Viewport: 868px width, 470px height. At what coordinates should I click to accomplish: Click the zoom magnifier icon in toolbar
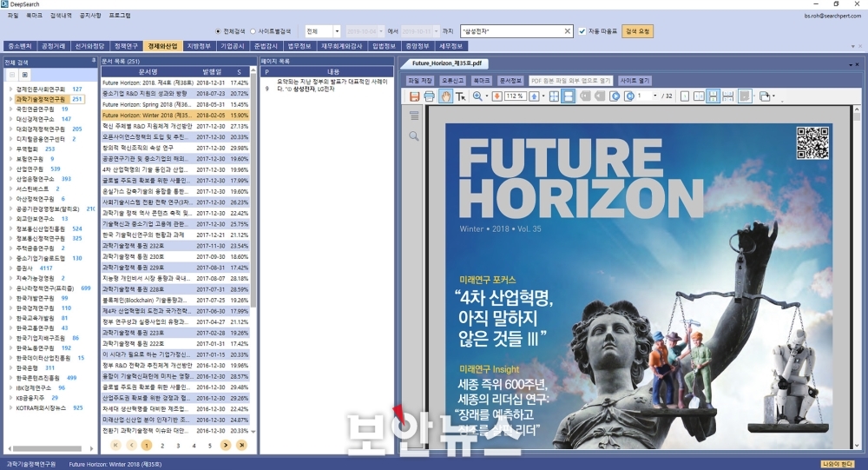tap(477, 96)
